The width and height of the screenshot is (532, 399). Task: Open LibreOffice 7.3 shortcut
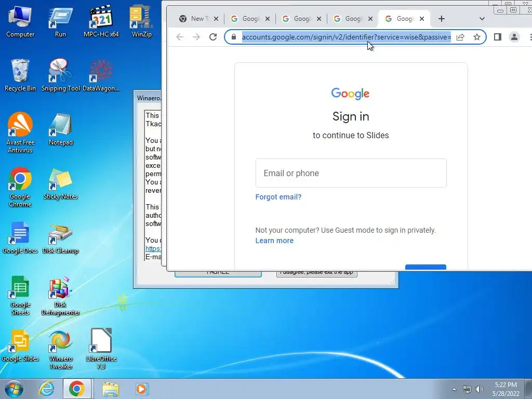pos(101,350)
